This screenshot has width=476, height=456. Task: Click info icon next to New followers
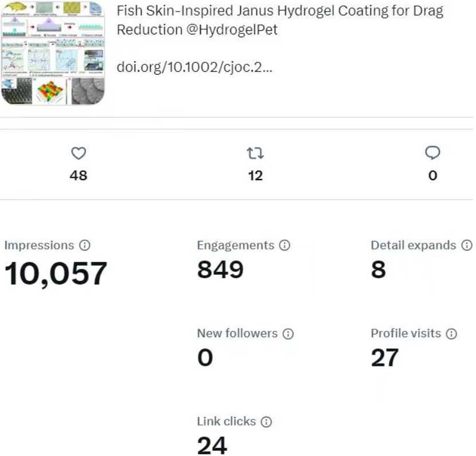(288, 333)
